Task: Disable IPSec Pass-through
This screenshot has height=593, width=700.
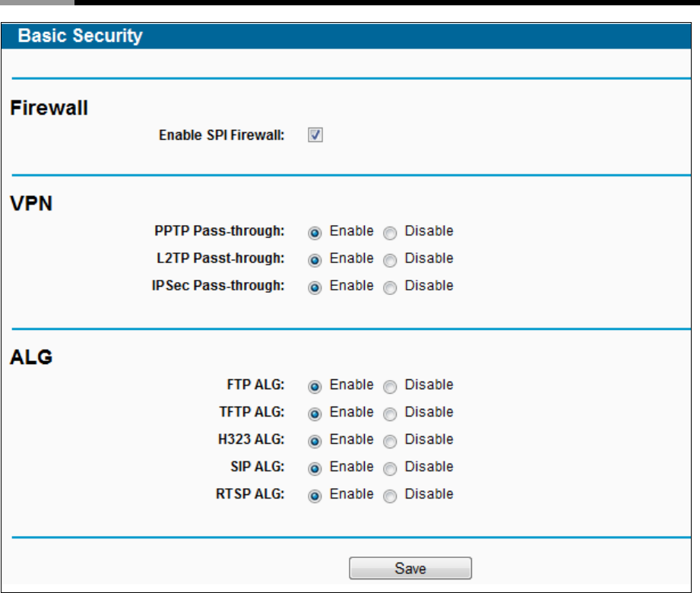Action: pos(390,287)
